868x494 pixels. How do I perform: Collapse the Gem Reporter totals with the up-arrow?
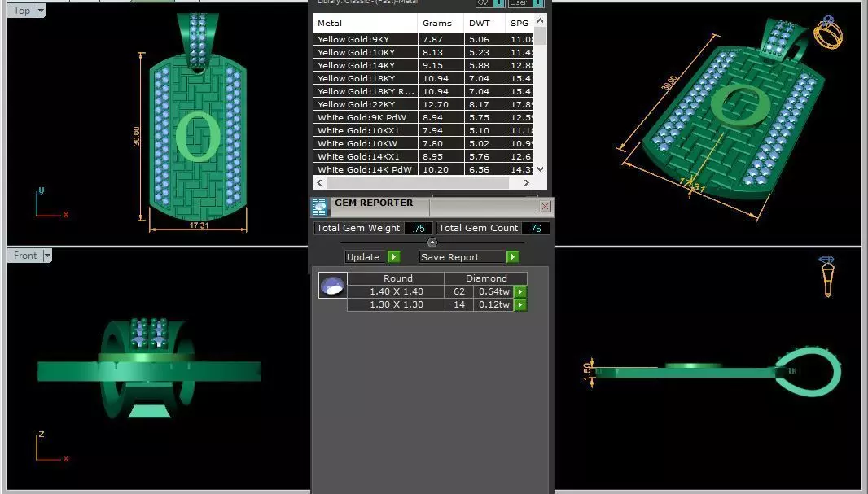coord(432,243)
